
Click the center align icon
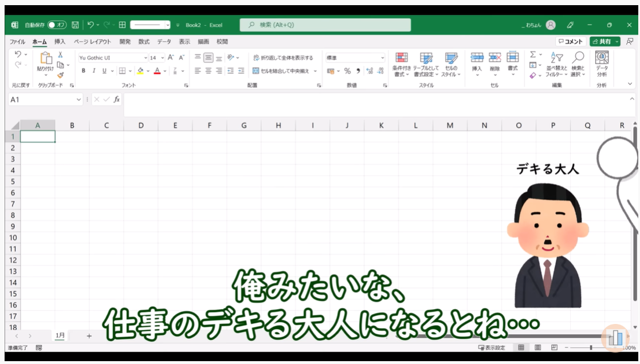(x=209, y=71)
